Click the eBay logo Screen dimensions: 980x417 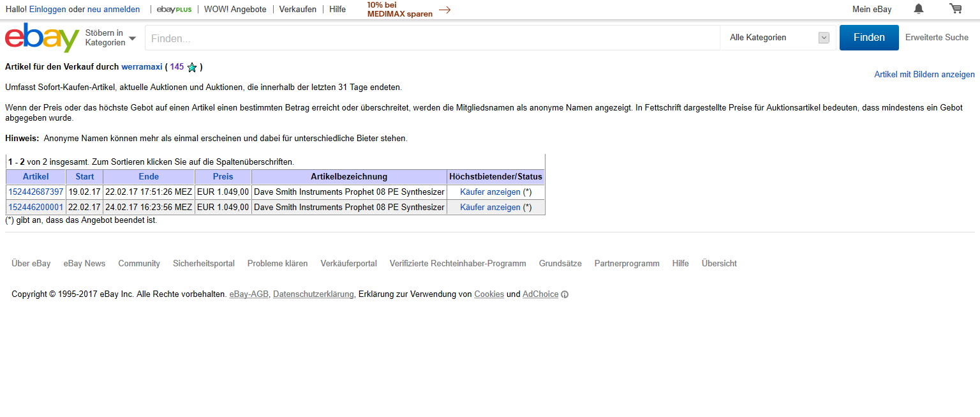[41, 38]
